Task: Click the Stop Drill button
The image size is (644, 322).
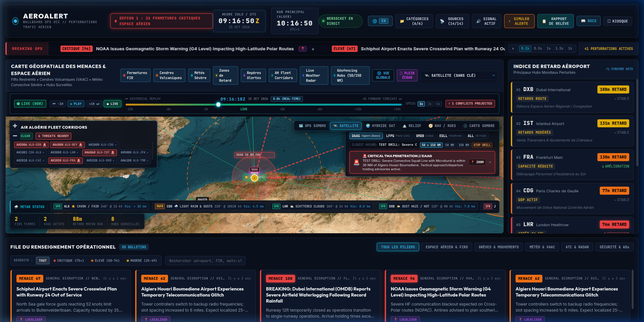Action: pyautogui.click(x=482, y=145)
